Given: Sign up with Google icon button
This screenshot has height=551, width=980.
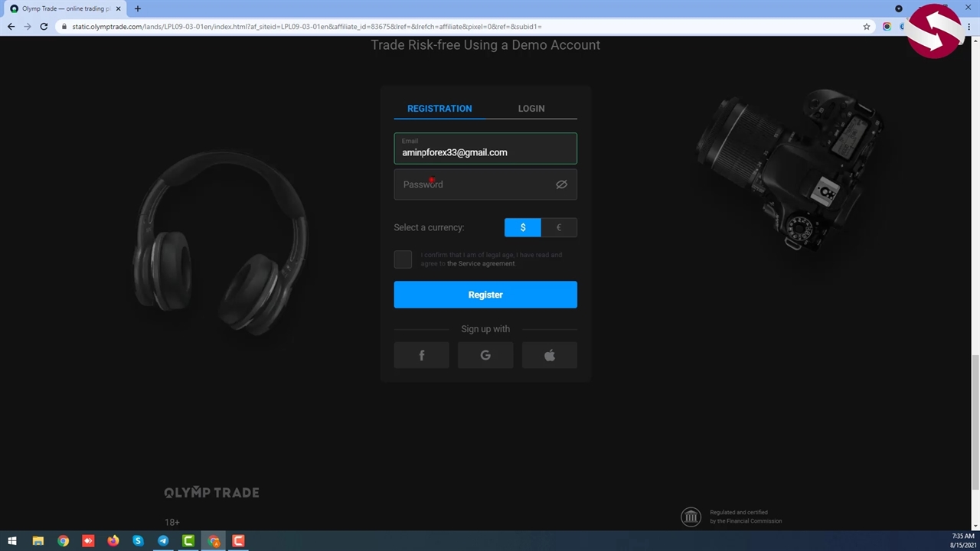Looking at the screenshot, I should pyautogui.click(x=485, y=356).
